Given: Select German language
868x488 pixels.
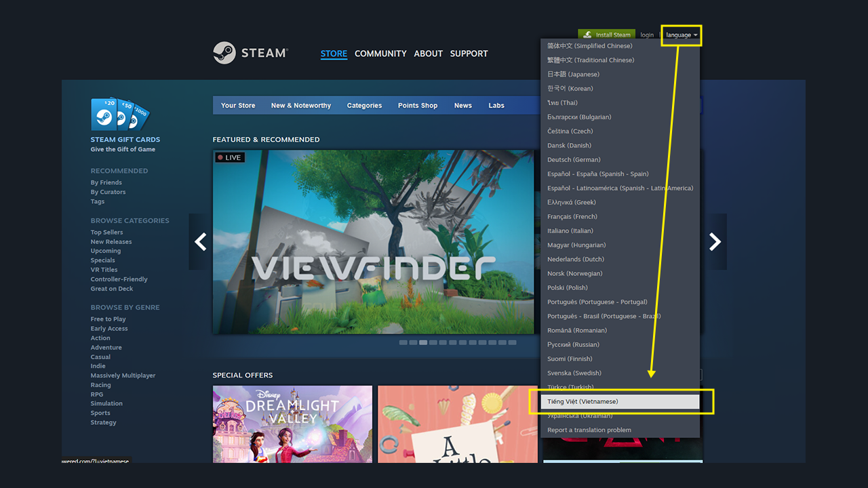Looking at the screenshot, I should tap(620, 160).
